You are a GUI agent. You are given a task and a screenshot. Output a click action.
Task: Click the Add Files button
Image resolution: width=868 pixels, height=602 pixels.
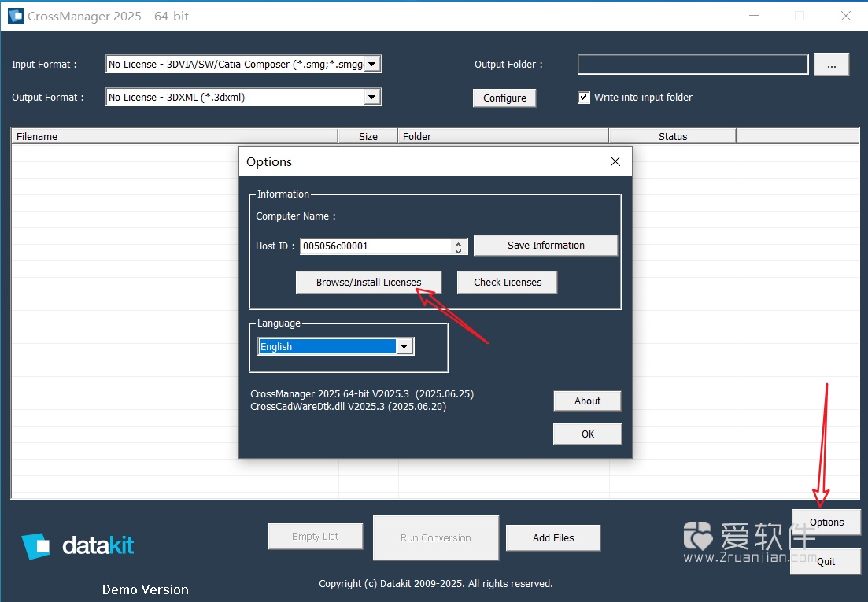click(x=552, y=537)
